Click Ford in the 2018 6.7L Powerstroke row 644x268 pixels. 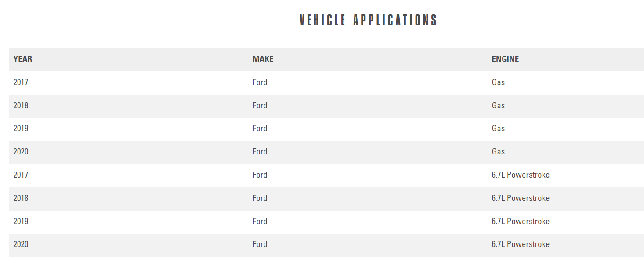(260, 198)
